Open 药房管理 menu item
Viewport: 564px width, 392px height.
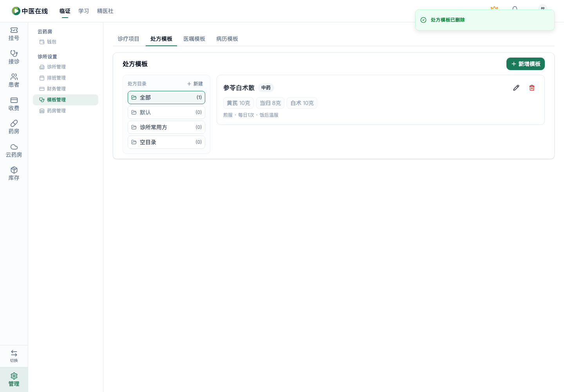click(x=65, y=111)
